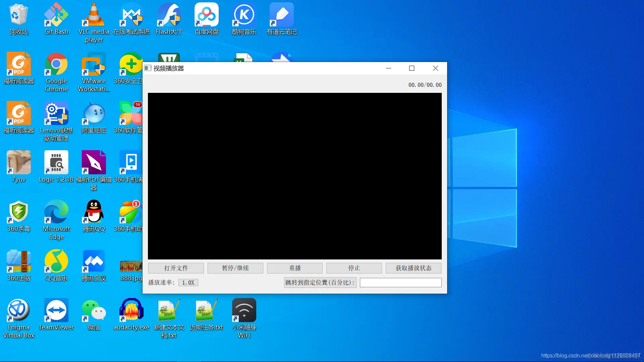Click 获取播放状态 button
Viewport: 644px width, 362px height.
[413, 268]
